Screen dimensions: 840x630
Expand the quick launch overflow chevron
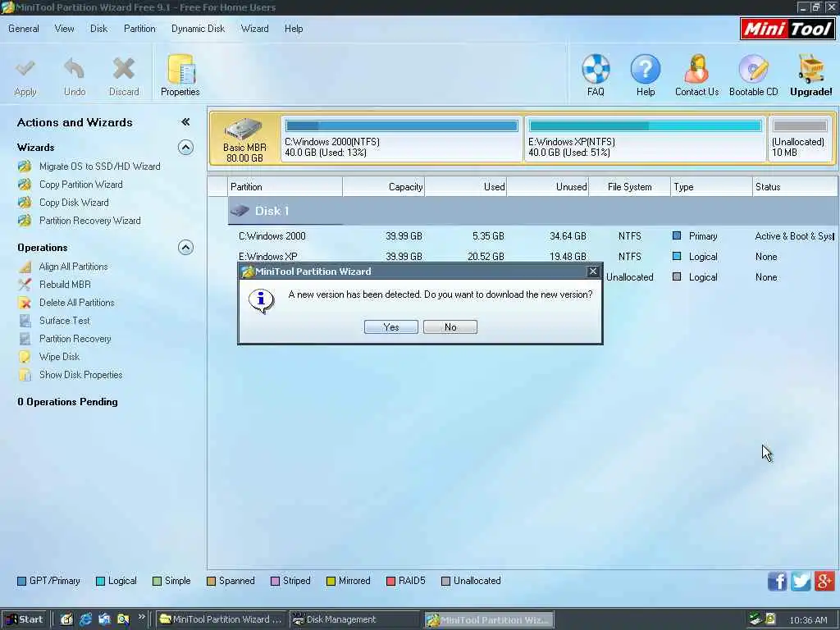coord(141,617)
